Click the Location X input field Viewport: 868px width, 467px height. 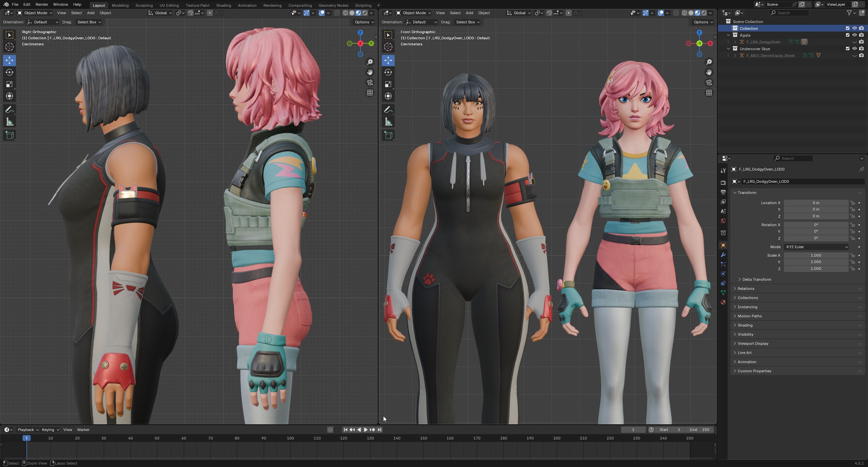815,203
